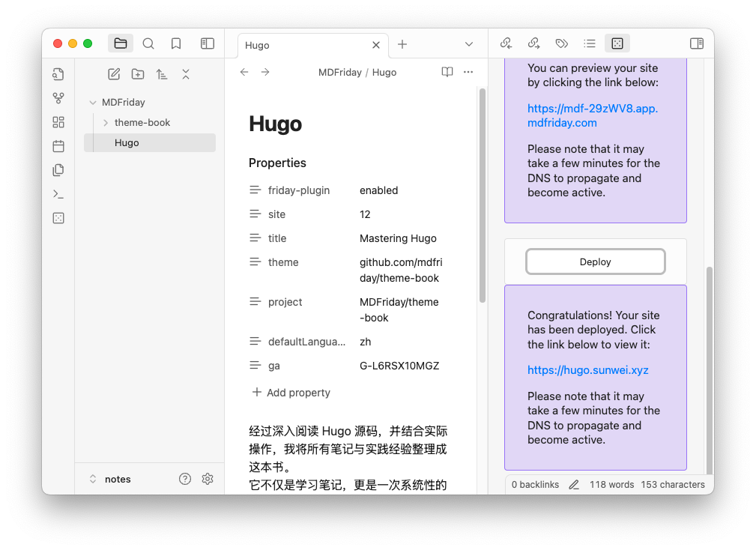Edit the 'enabled' property value
The width and height of the screenshot is (756, 550).
click(379, 190)
